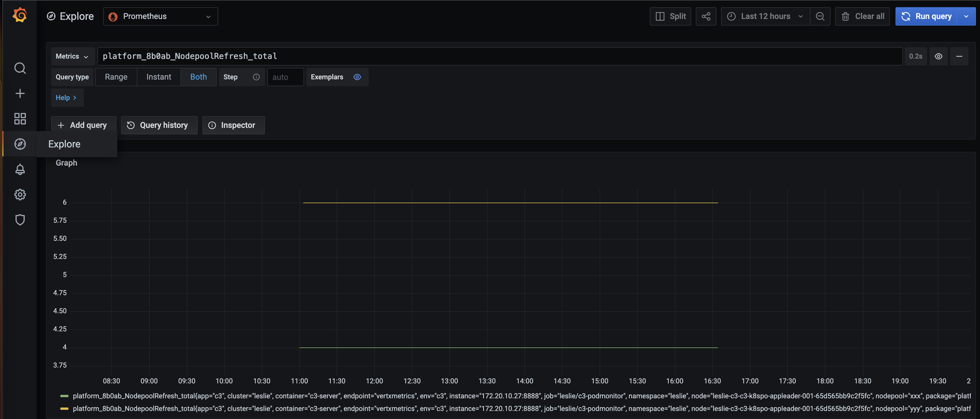Open the sidebar search icon

[20, 68]
